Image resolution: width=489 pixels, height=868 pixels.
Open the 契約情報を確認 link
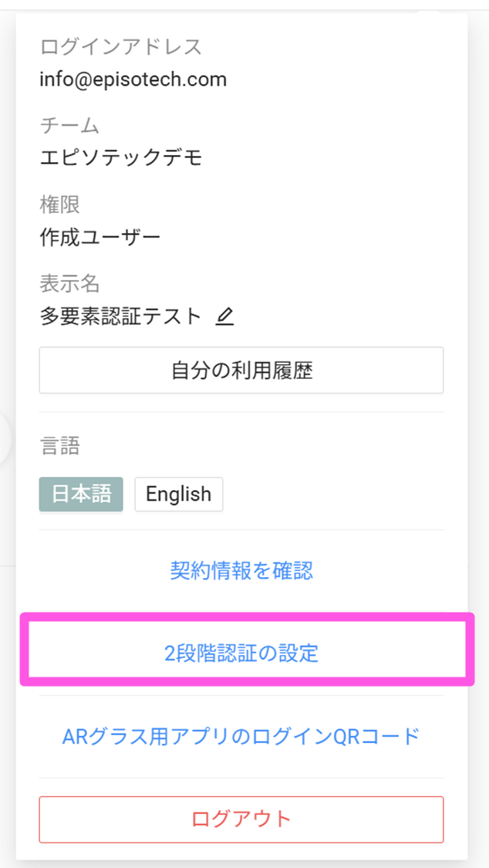pyautogui.click(x=241, y=571)
